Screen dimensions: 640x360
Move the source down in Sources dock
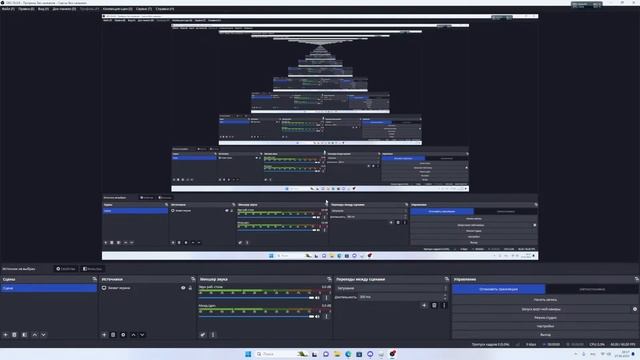pyautogui.click(x=142, y=335)
